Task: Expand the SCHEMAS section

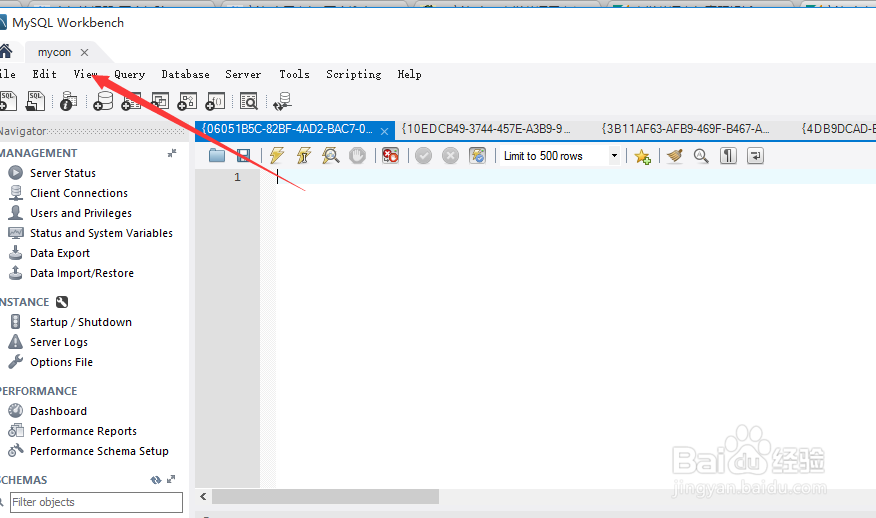Action: point(171,479)
